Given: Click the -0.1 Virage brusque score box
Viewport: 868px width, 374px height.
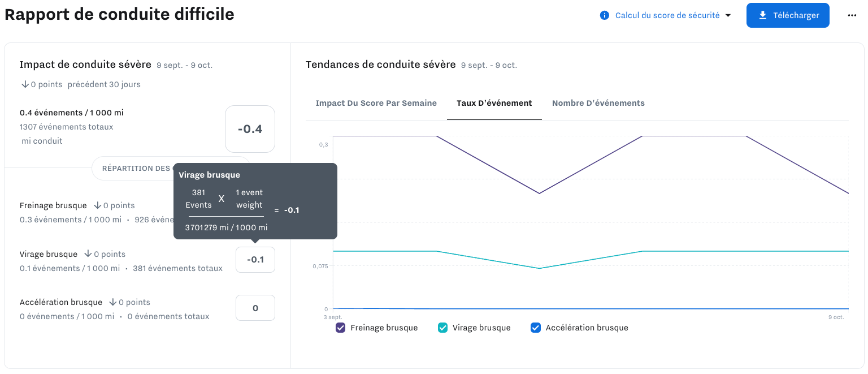Looking at the screenshot, I should 255,260.
